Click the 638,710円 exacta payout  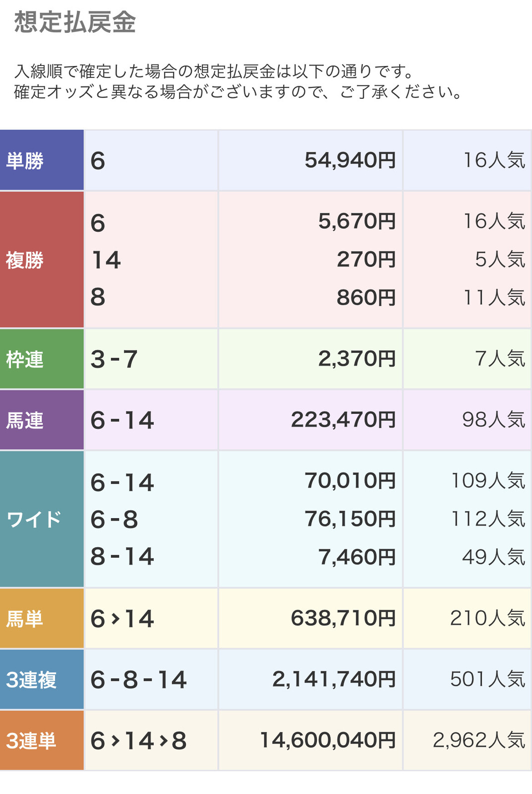click(343, 618)
